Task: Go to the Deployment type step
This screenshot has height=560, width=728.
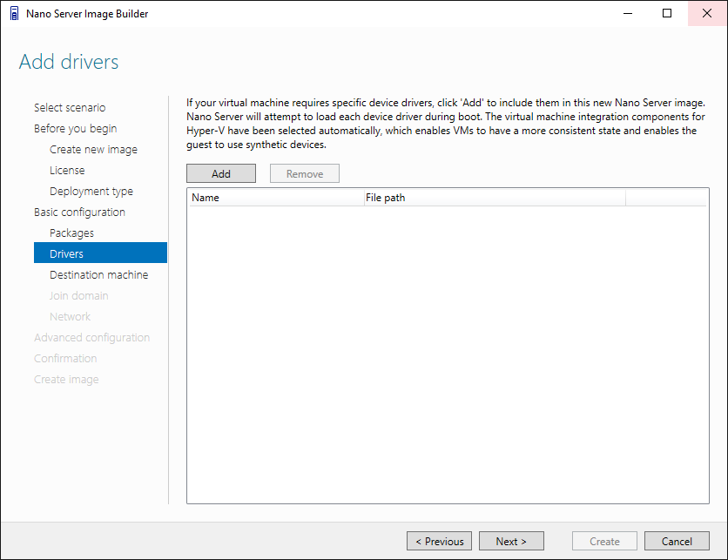Action: pos(91,192)
